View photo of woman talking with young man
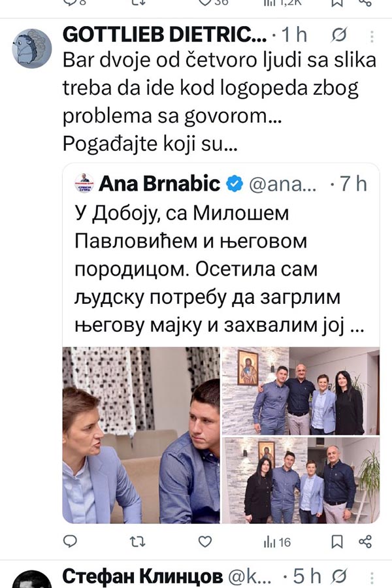The image size is (392, 588). pos(141,435)
